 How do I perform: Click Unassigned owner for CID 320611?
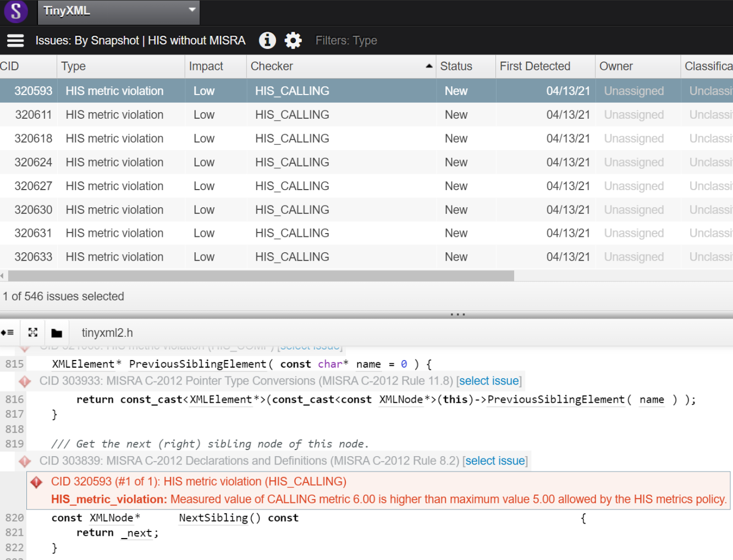coord(634,115)
